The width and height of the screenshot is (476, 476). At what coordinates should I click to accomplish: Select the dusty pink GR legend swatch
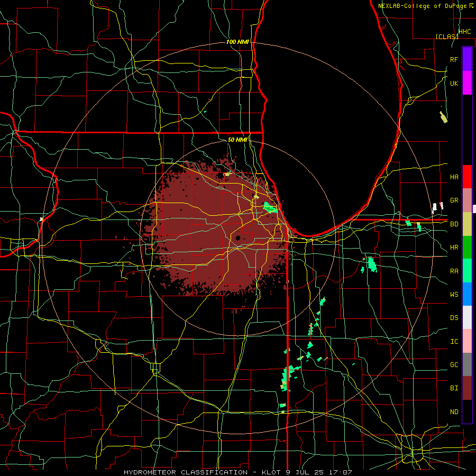(x=467, y=200)
